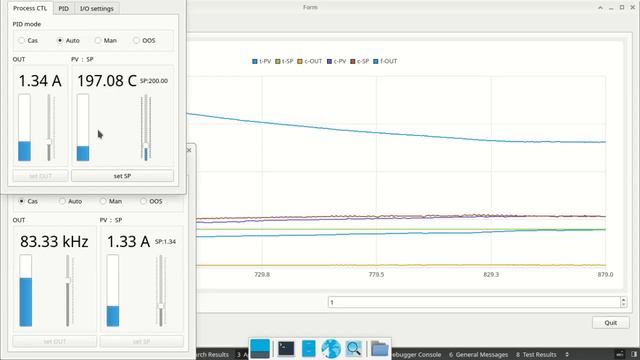Click the 1.34 A OUT progress bar
This screenshot has width=640, height=360.
[24, 128]
